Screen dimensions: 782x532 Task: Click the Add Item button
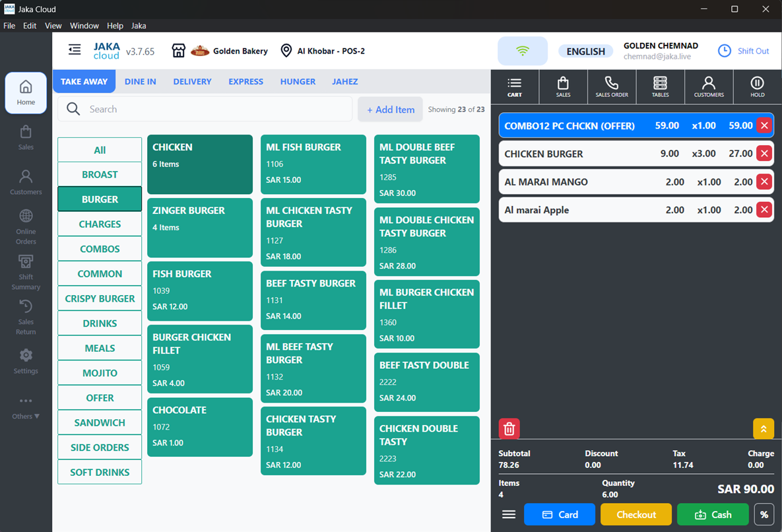390,109
